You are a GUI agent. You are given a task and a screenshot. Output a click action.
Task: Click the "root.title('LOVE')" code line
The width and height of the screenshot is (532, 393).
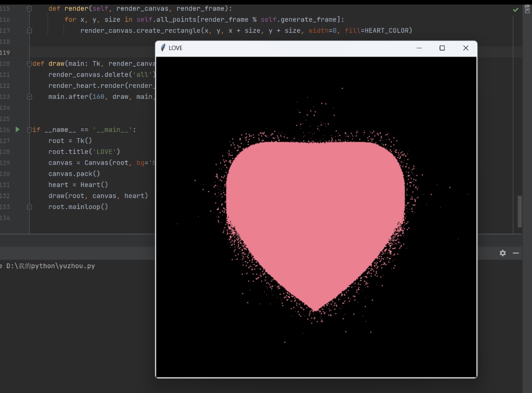tap(84, 152)
